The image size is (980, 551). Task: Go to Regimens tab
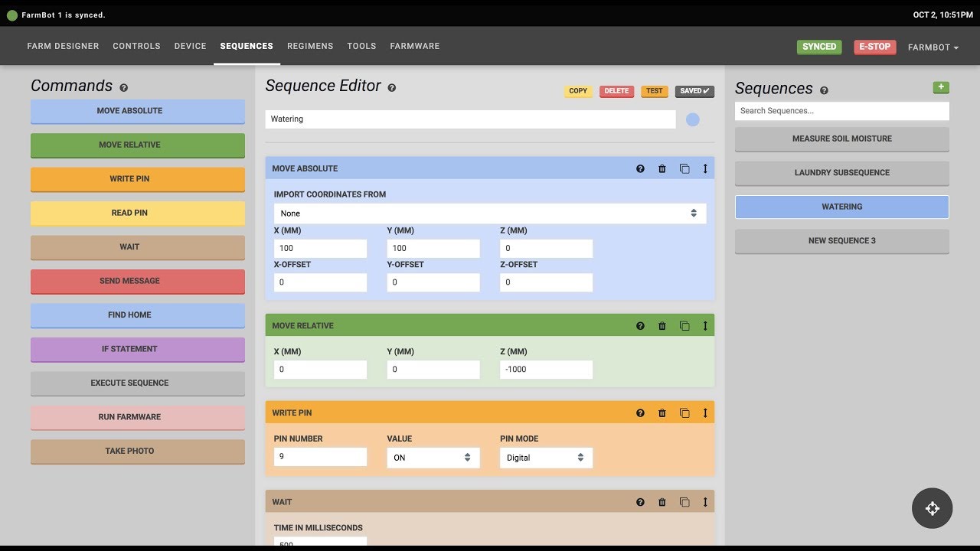pyautogui.click(x=310, y=46)
